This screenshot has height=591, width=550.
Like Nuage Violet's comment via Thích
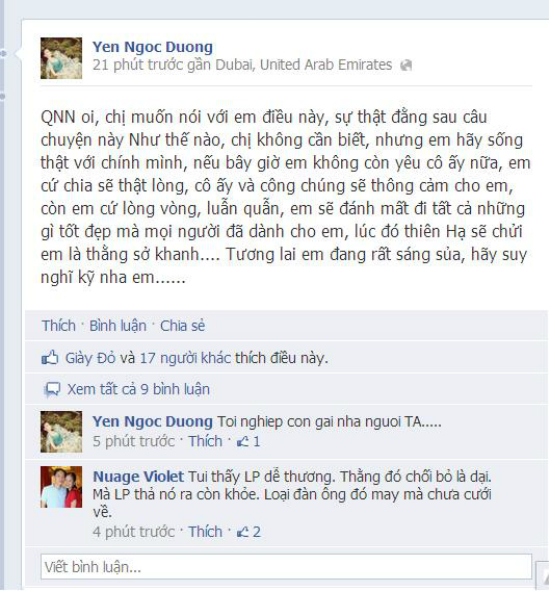click(x=205, y=531)
